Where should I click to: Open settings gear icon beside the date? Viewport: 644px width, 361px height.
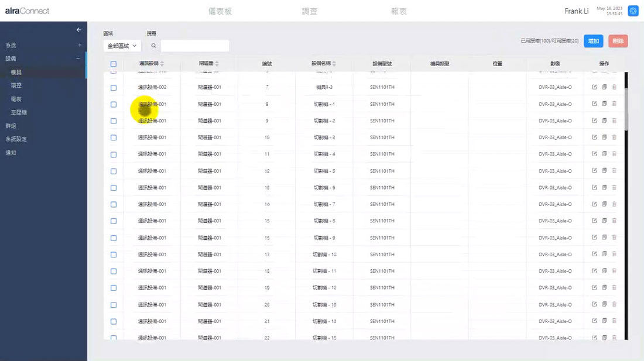[x=633, y=11]
